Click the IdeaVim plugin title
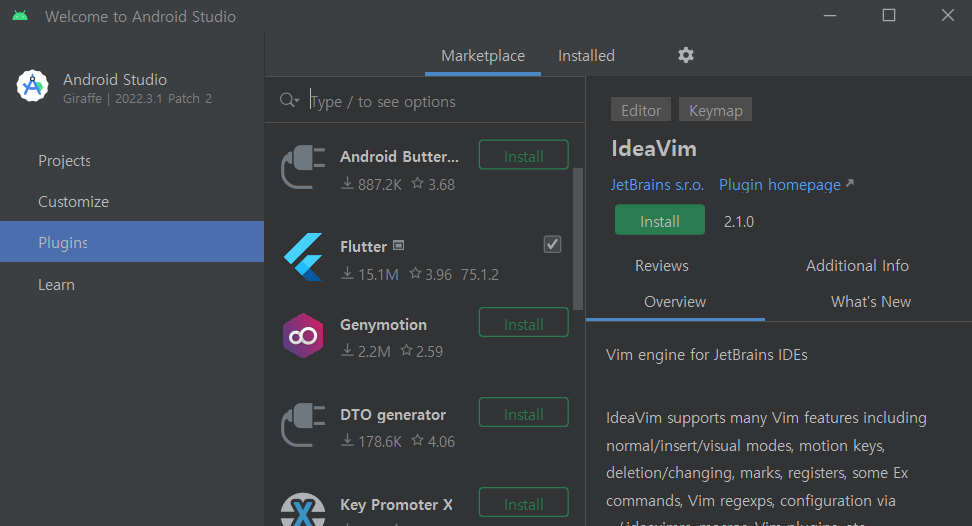 (x=654, y=149)
